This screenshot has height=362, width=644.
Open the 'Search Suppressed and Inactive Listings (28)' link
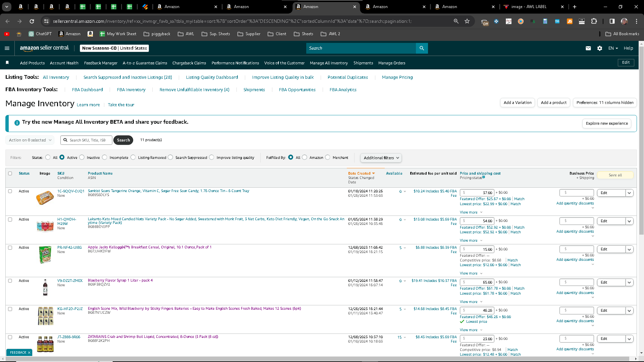coord(128,77)
